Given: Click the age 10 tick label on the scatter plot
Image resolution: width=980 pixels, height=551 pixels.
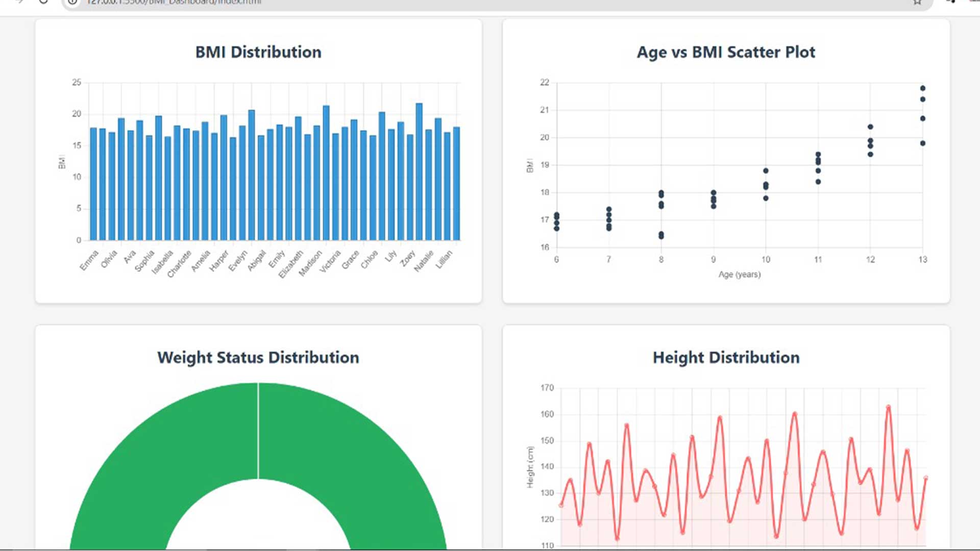Looking at the screenshot, I should (766, 260).
